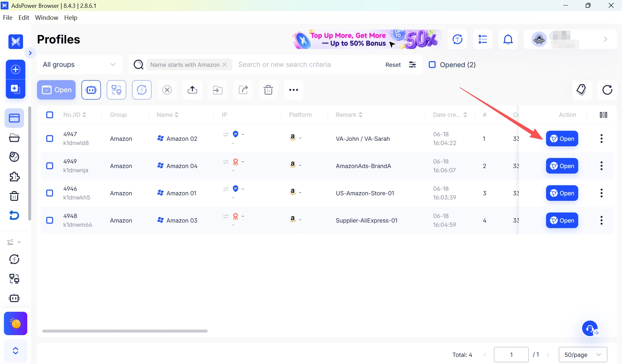Open the Help menu
The height and width of the screenshot is (364, 622).
[71, 18]
